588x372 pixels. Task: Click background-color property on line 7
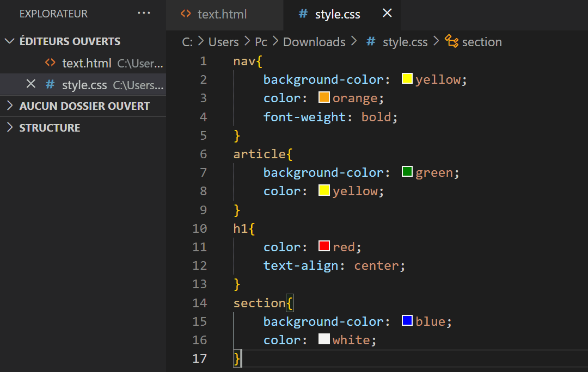coord(323,173)
